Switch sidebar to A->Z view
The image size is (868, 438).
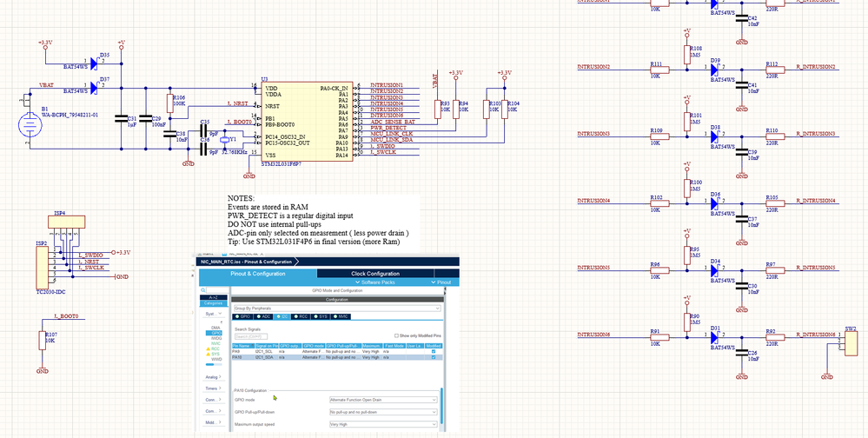tap(213, 297)
